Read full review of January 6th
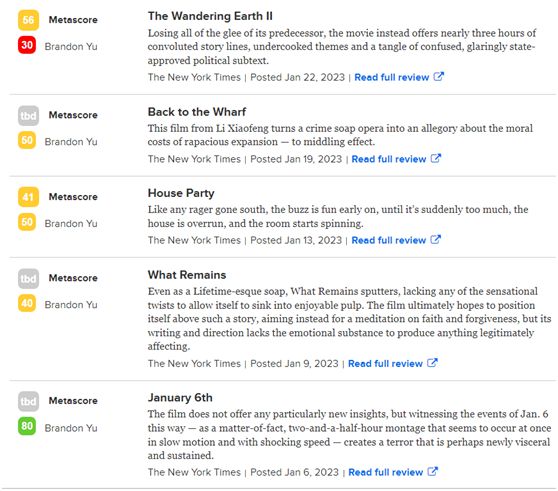The image size is (558, 491). [x=386, y=472]
